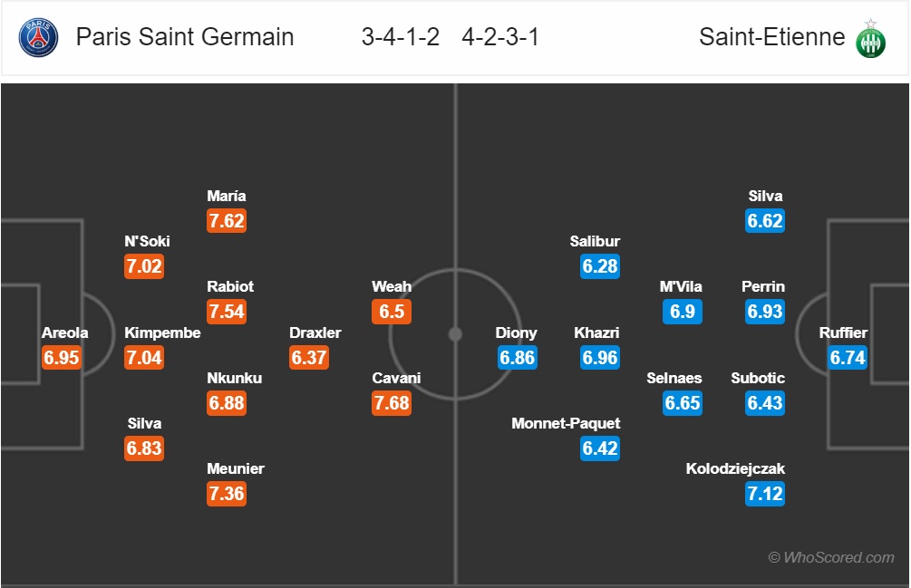911x588 pixels.
Task: Click the Saint-Etienne green club badge
Action: (x=870, y=39)
